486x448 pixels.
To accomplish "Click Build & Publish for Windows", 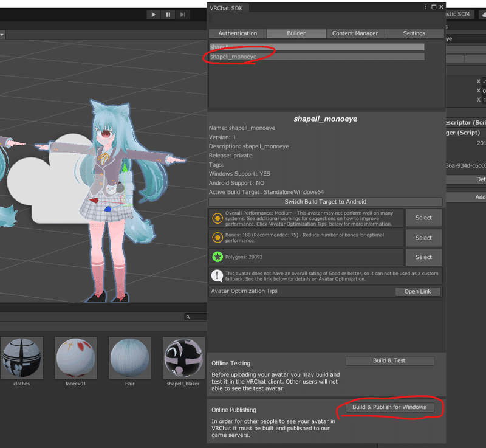I will coord(389,407).
